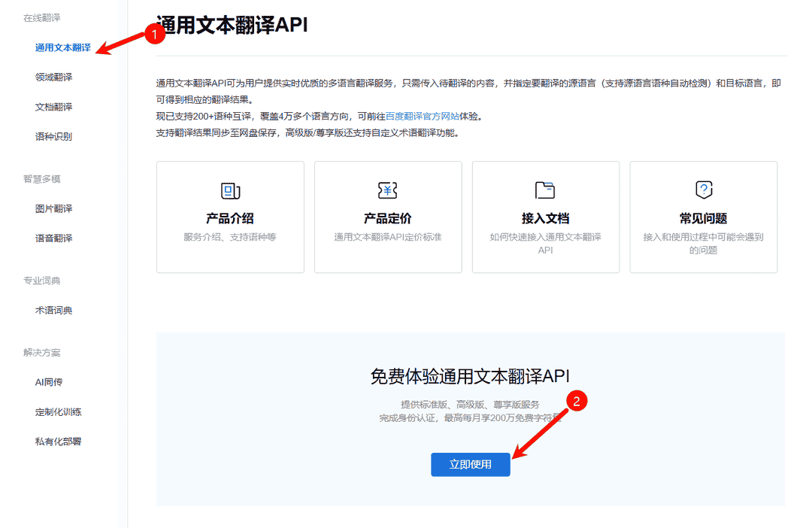Click the 立即使用 blue button
Image resolution: width=812 pixels, height=528 pixels.
(470, 465)
